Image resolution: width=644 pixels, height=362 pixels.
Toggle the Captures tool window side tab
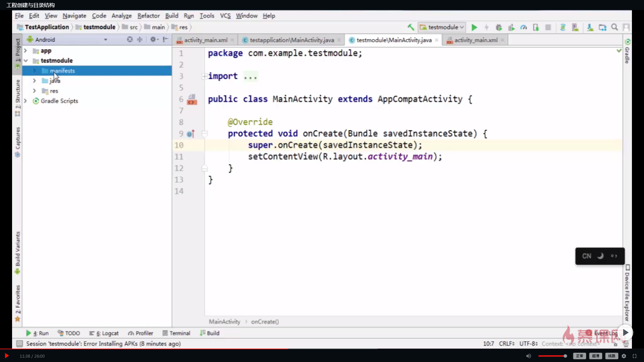17,142
